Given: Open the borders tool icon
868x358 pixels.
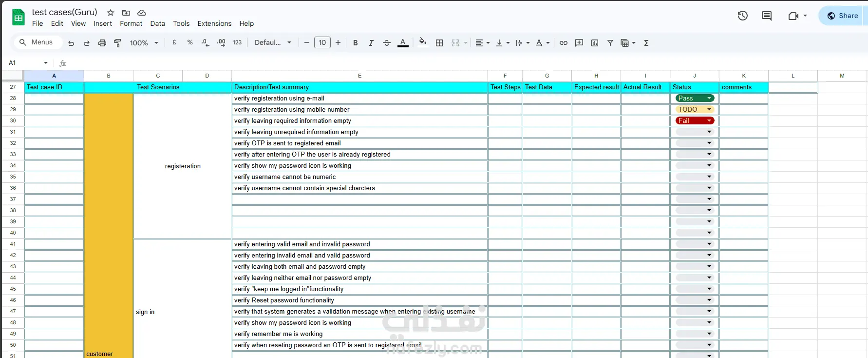Looking at the screenshot, I should (439, 43).
